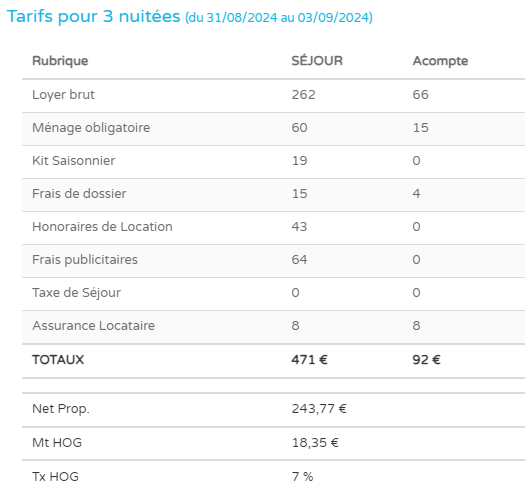Select the 'Assurance Locataire' row label

93,325
